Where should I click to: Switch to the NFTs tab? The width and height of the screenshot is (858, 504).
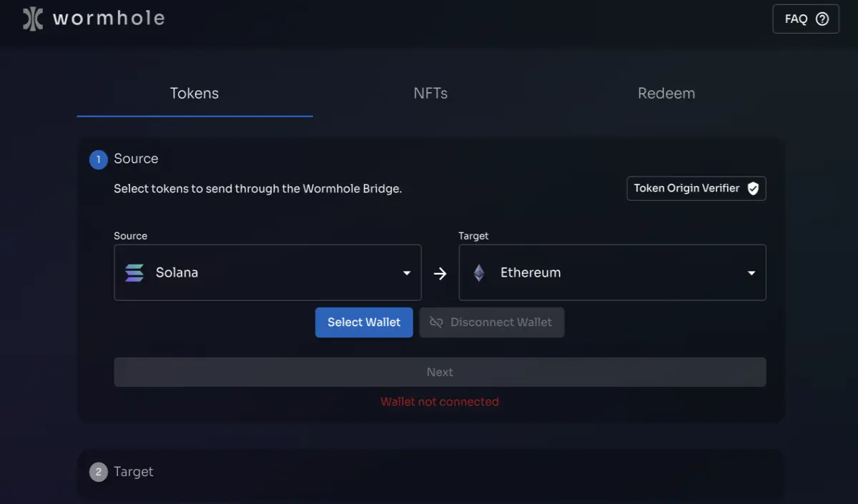click(x=430, y=94)
